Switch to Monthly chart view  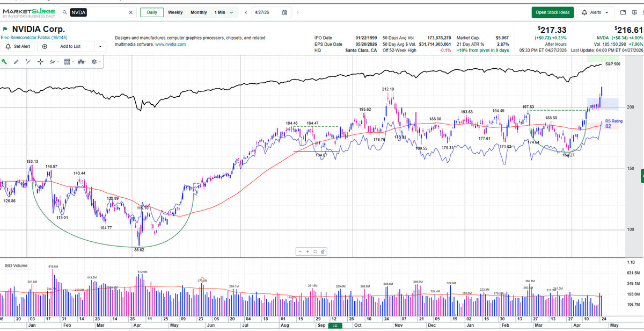(x=199, y=12)
